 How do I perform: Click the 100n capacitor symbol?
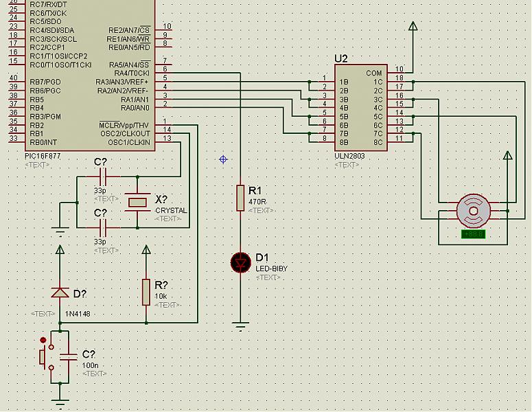click(68, 357)
